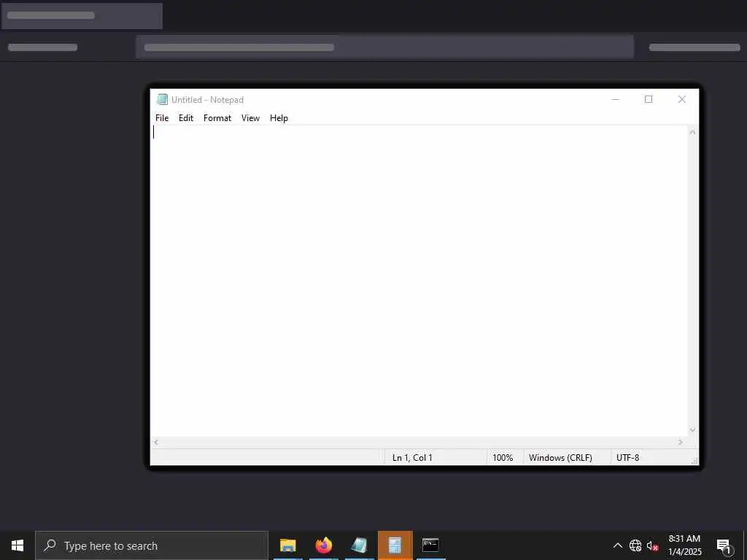Click inside the Notepad text area
Screen dimensions: 747x560
(x=419, y=281)
